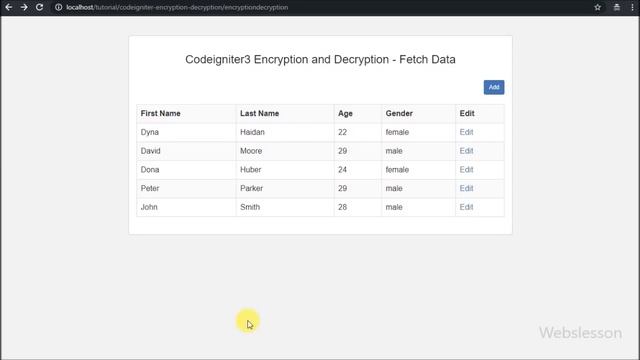View site info icon beside localhost URL

point(58,7)
